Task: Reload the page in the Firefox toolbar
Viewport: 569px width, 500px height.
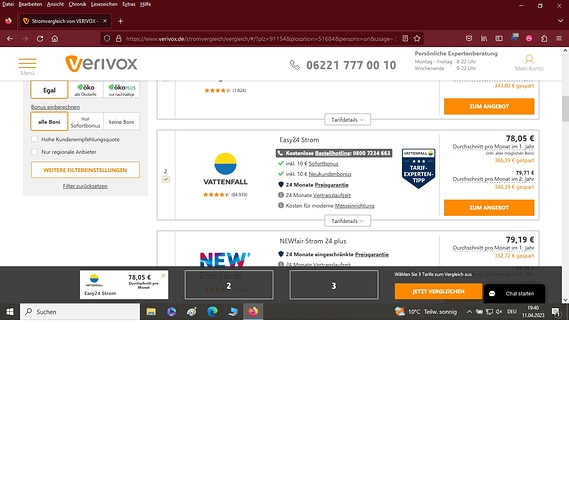Action: [x=40, y=38]
